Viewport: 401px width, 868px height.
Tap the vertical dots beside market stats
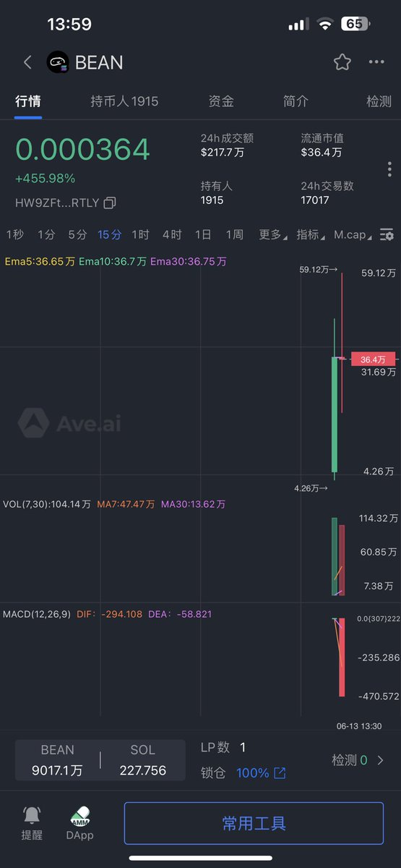[x=389, y=169]
